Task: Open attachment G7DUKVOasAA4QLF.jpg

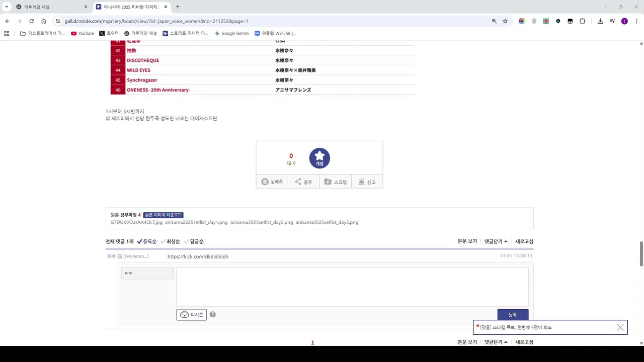Action: coord(136,222)
